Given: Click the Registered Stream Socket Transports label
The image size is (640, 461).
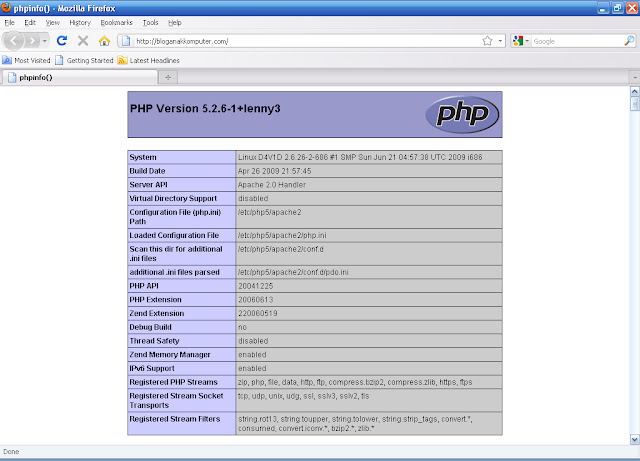Looking at the screenshot, I should (x=176, y=401).
